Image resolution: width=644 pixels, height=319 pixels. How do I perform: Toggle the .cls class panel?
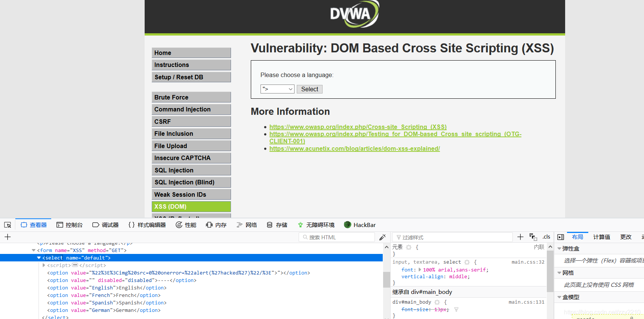(546, 237)
